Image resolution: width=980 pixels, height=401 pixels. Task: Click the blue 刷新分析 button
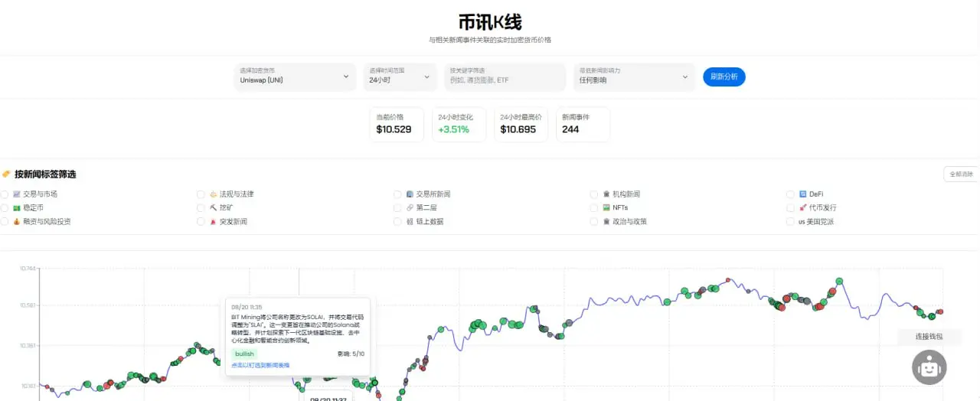tap(724, 77)
